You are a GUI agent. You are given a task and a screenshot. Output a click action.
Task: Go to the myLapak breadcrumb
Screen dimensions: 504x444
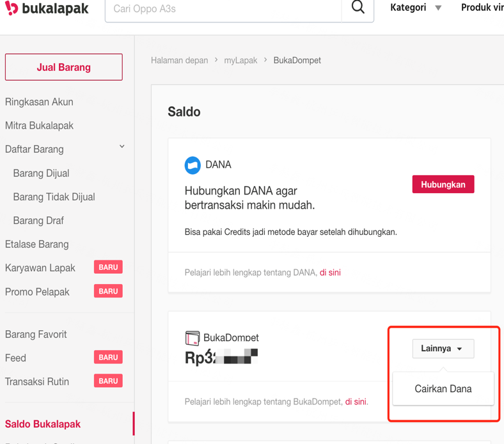(240, 60)
